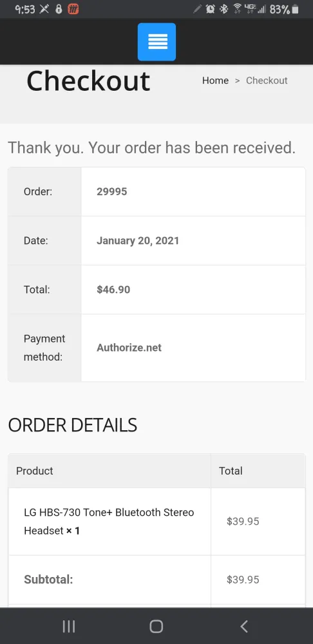
Task: Go to the Home breadcrumb link
Action: coord(215,80)
